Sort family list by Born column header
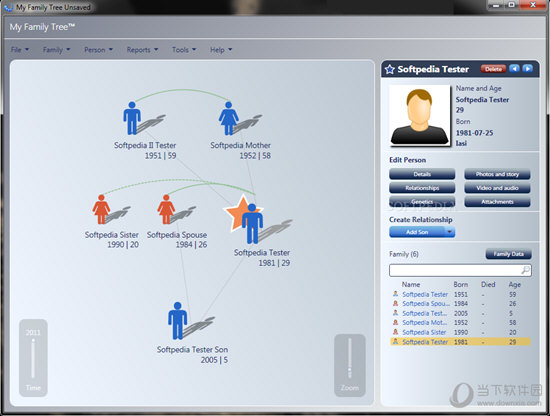550x416 pixels. tap(461, 284)
